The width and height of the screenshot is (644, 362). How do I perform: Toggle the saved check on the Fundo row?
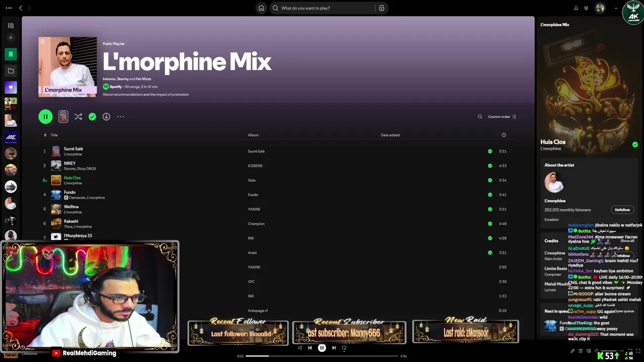click(x=490, y=195)
